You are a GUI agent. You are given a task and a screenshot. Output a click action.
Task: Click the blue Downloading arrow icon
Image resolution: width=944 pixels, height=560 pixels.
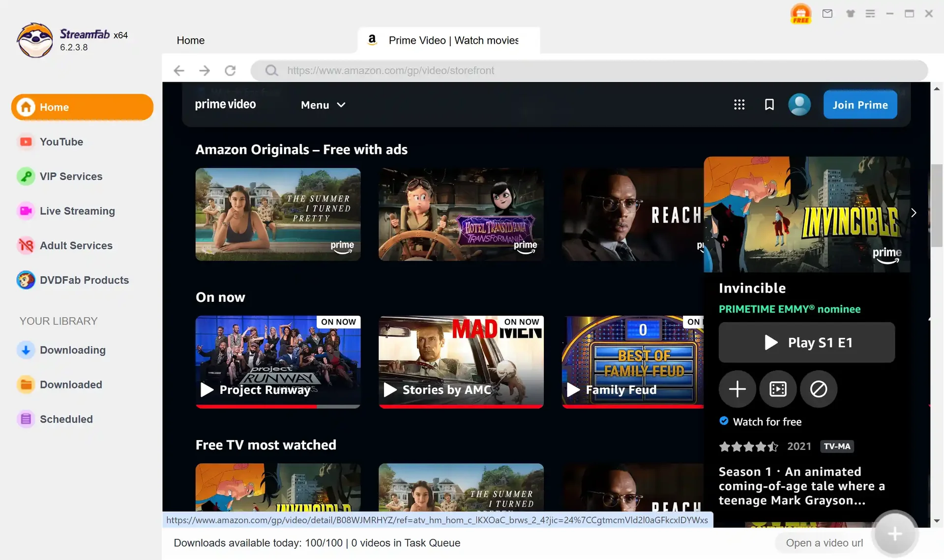pos(26,350)
